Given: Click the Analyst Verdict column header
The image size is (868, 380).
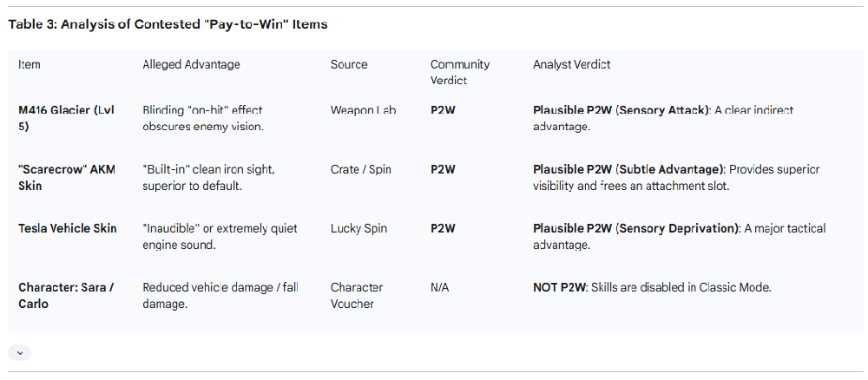Looking at the screenshot, I should (571, 64).
